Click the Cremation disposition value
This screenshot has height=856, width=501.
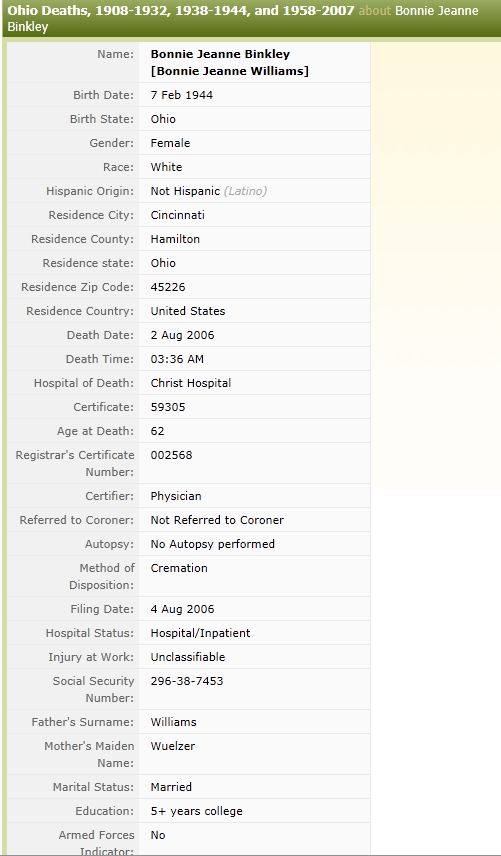[179, 568]
